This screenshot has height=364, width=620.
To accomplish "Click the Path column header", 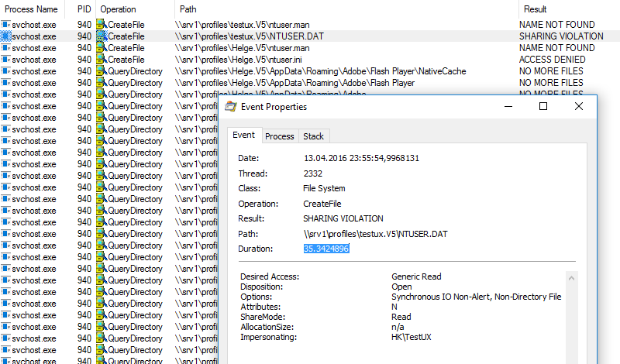I will point(188,9).
